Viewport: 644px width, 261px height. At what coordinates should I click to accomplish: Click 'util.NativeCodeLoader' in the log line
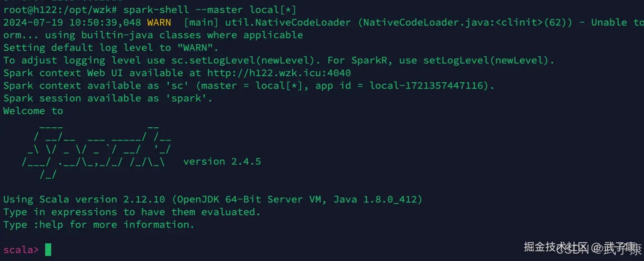point(288,22)
